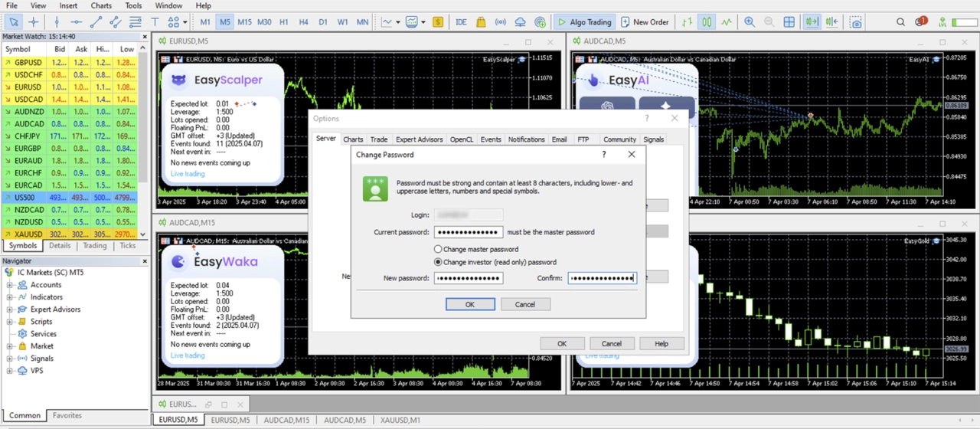Expand the Expert Advisors node in Navigator
Viewport: 980px width, 429px height.
click(x=10, y=309)
